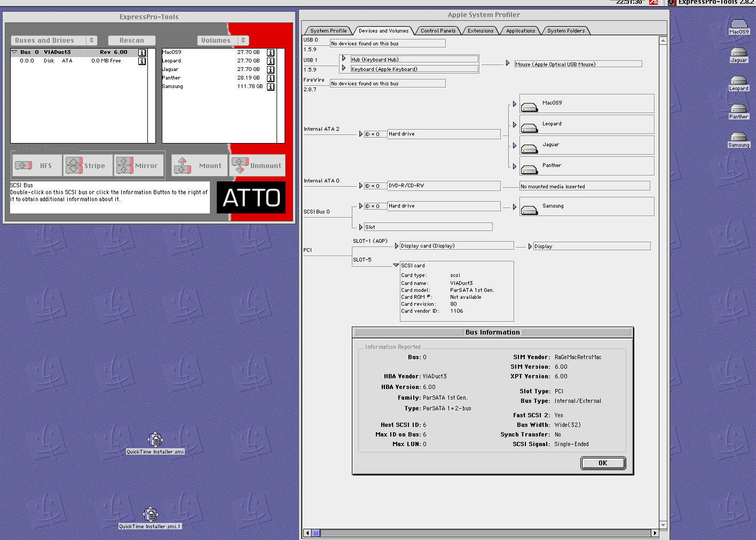This screenshot has height=540, width=756.
Task: Expand Keyboard (Apple Keyboard) triangle
Action: tap(344, 68)
